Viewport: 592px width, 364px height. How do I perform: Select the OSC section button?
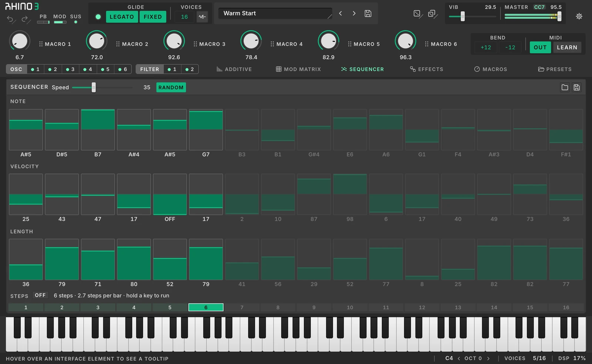pyautogui.click(x=16, y=69)
